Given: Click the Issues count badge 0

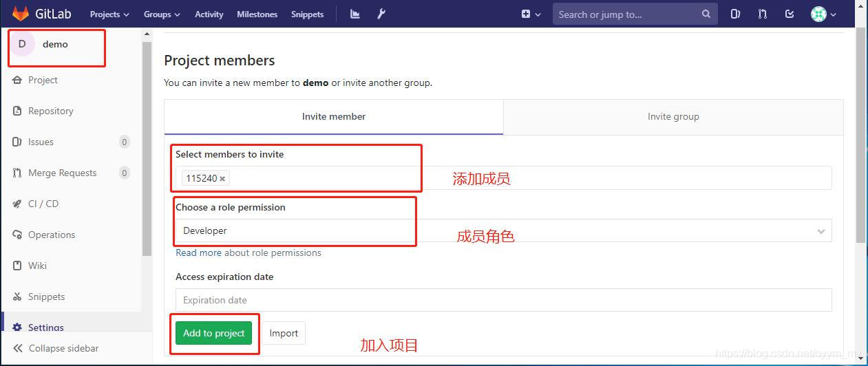Looking at the screenshot, I should (125, 142).
